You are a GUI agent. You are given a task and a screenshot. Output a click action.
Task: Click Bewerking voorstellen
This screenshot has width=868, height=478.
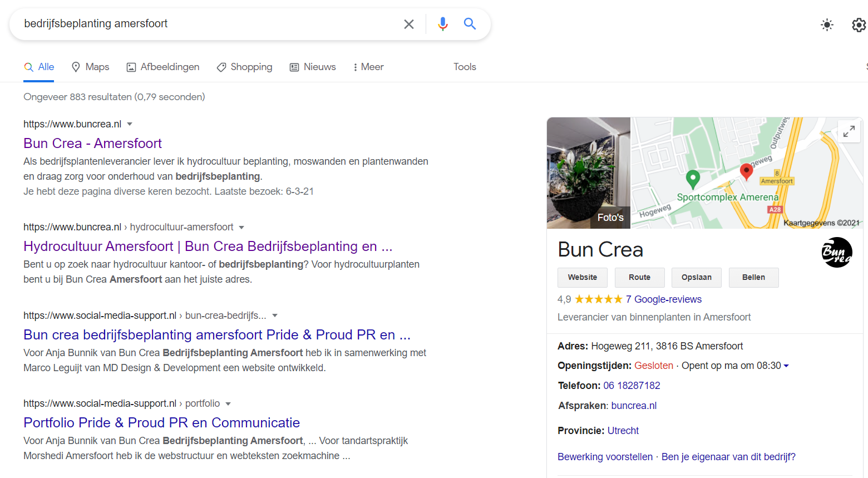605,457
